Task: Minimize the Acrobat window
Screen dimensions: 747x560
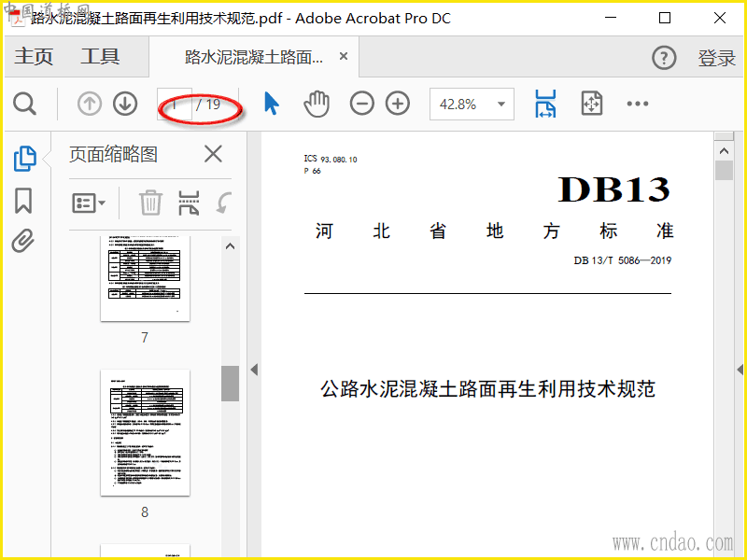Action: [x=611, y=18]
